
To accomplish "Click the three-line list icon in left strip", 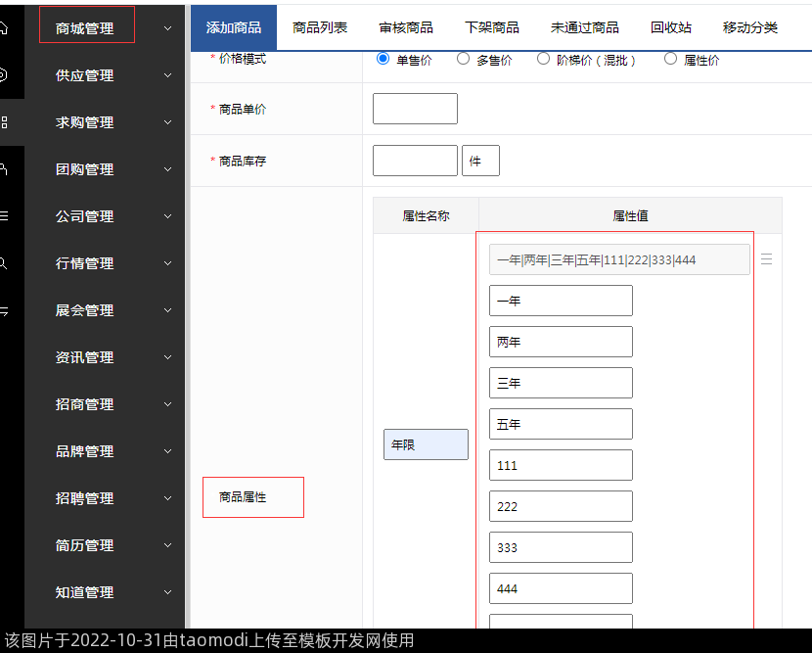I will tap(4, 215).
